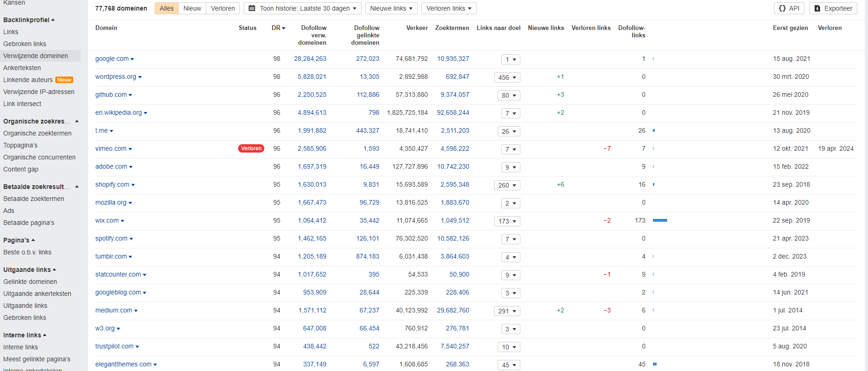Click the Exporteer button
The image size is (868, 371).
(833, 8)
